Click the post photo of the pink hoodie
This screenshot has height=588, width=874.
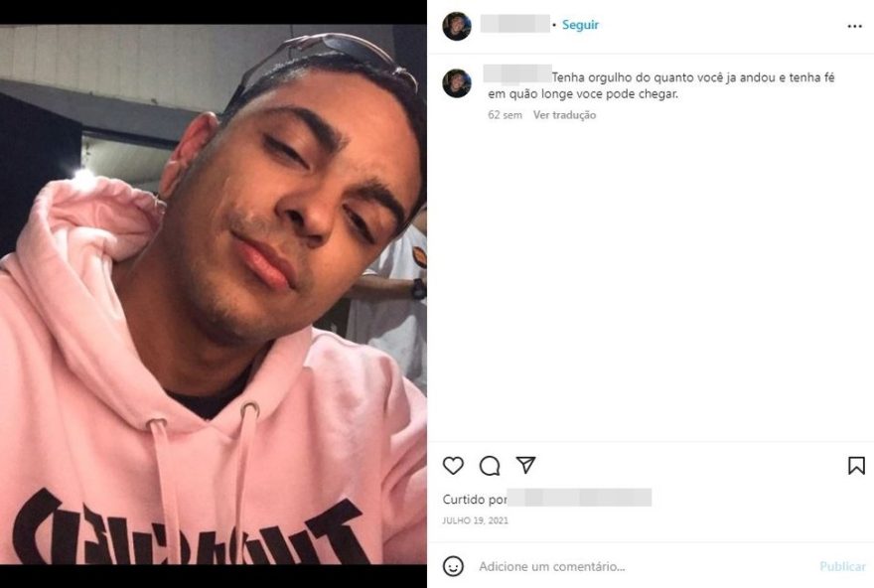click(x=214, y=294)
